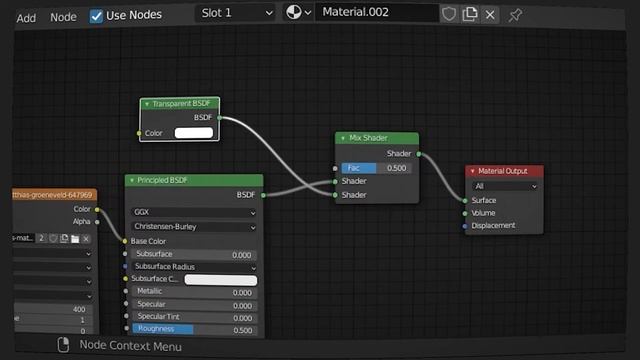The width and height of the screenshot is (640, 360).
Task: Collapse the Material Output node
Action: (x=473, y=171)
